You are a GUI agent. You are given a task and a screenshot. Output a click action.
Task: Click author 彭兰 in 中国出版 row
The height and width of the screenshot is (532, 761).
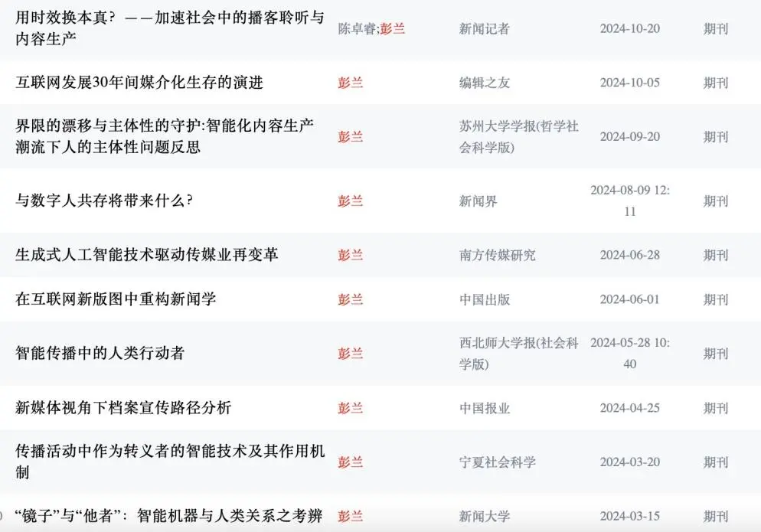tap(351, 299)
